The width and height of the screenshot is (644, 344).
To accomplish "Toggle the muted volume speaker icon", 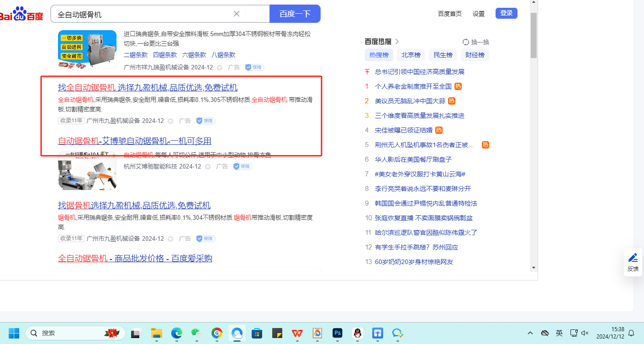I will (x=585, y=333).
